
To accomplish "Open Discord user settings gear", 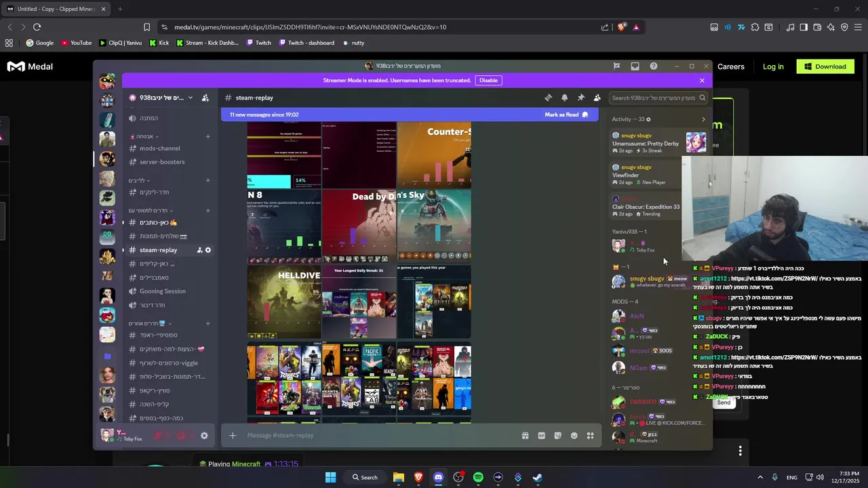I will [204, 436].
